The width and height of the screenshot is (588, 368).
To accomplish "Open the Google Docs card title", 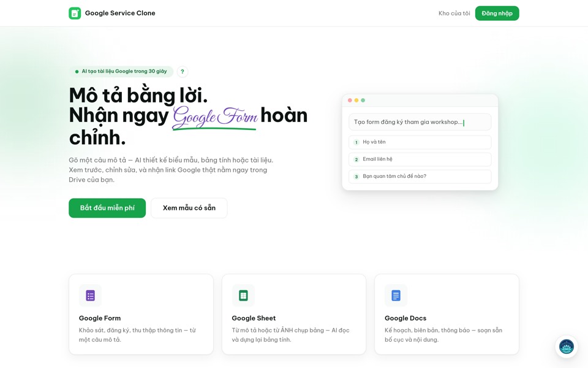I will [x=405, y=318].
